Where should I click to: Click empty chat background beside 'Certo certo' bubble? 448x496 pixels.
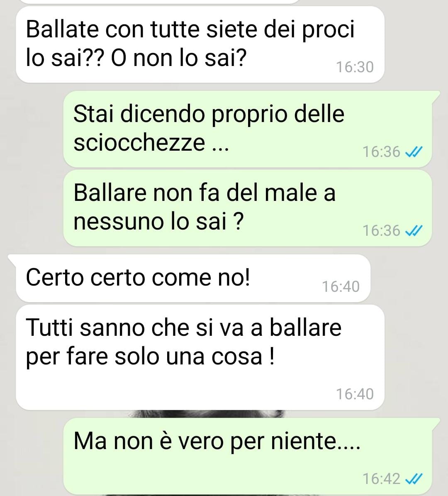tap(408, 279)
